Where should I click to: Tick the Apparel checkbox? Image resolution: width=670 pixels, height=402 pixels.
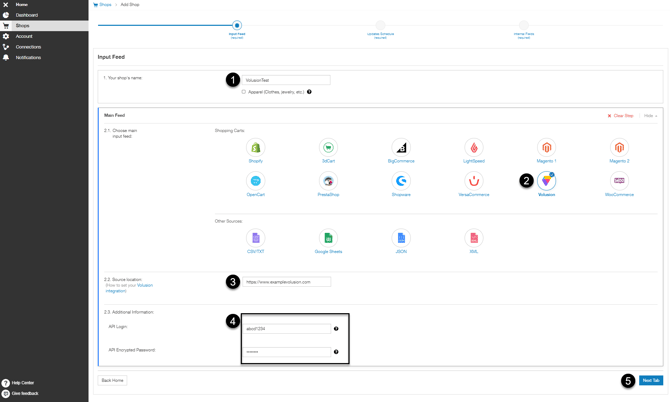244,92
